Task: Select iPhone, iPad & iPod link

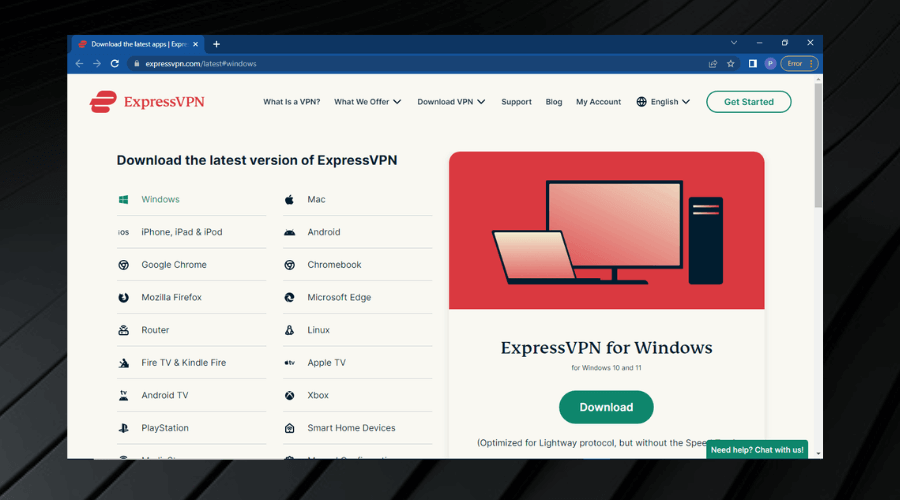Action: tap(182, 232)
